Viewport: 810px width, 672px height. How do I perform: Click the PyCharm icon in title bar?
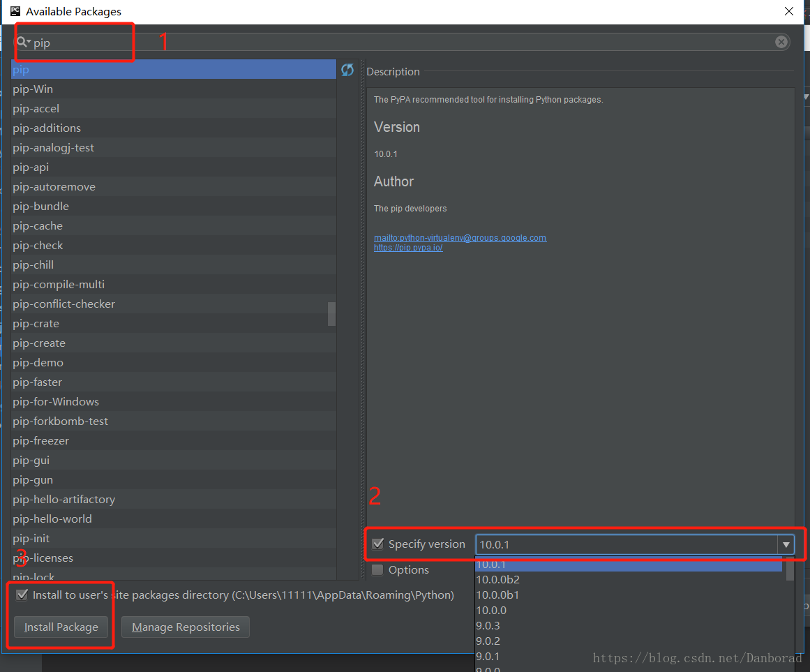15,11
